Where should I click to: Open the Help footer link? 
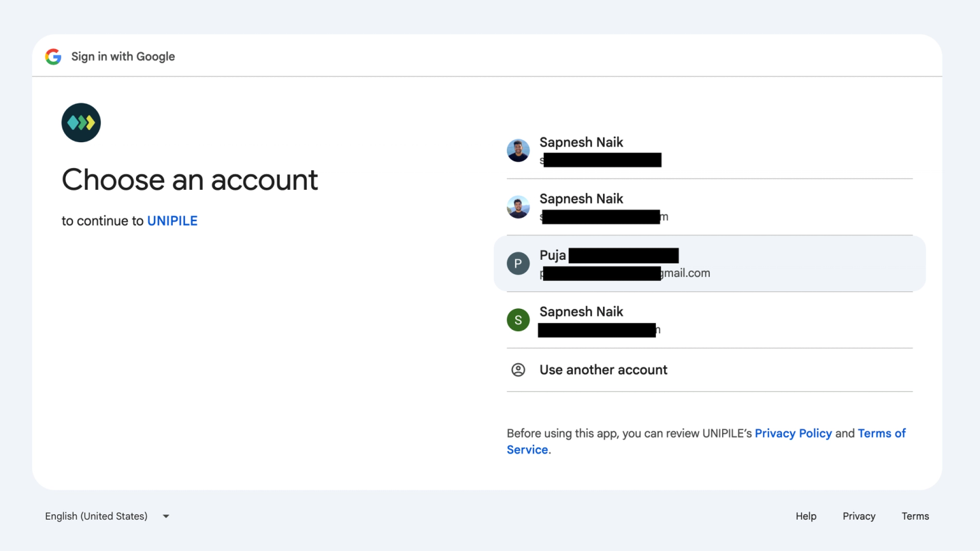[x=806, y=516]
